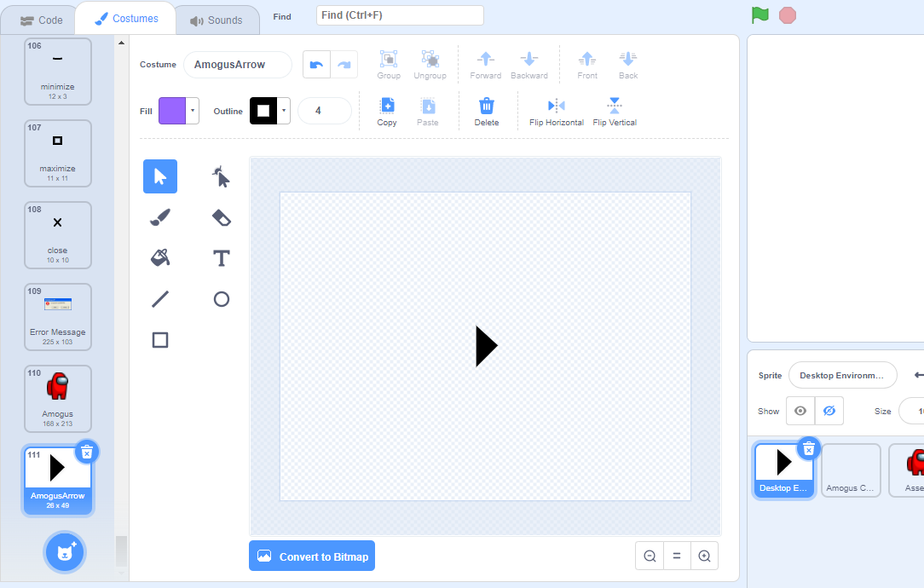Select the Rectangle tool

[159, 340]
